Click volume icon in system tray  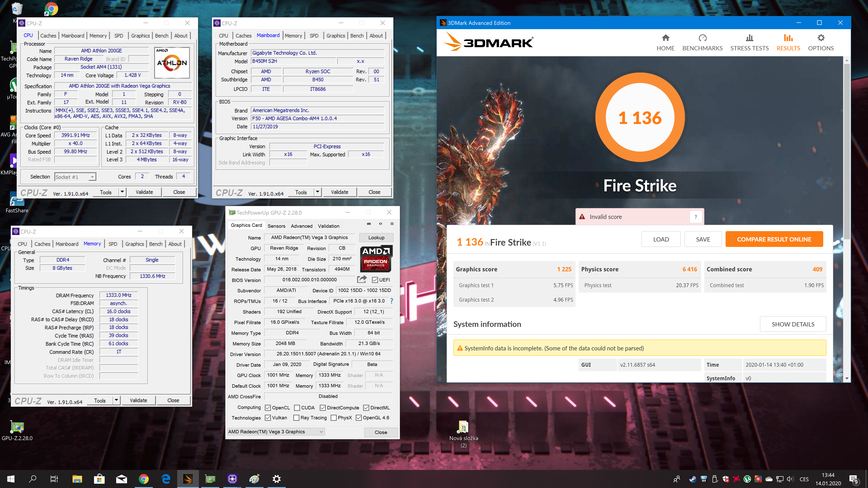790,479
